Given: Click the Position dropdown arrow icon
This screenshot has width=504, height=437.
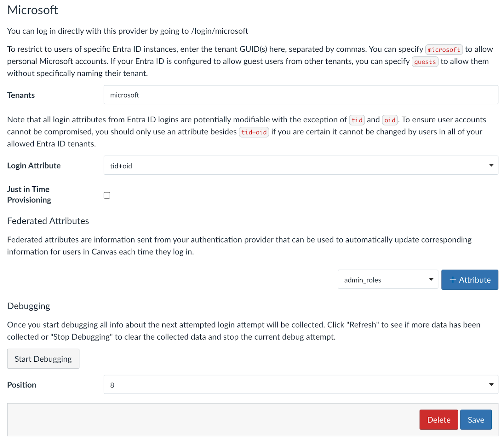Looking at the screenshot, I should tap(491, 385).
